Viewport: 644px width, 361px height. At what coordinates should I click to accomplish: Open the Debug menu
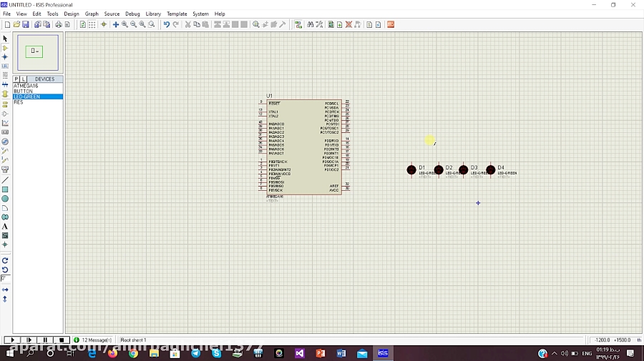coord(132,14)
